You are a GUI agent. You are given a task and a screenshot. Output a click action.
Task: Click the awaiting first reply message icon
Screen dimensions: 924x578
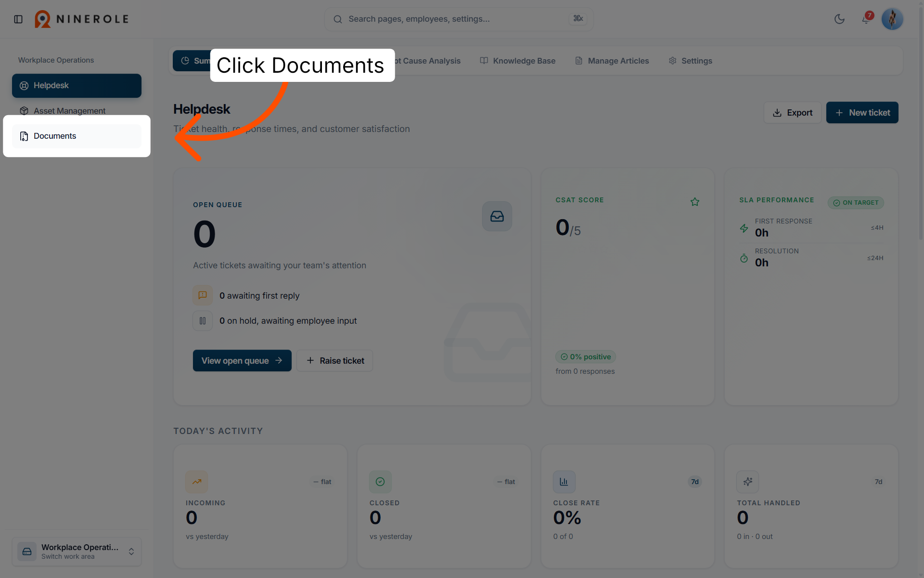click(x=203, y=295)
